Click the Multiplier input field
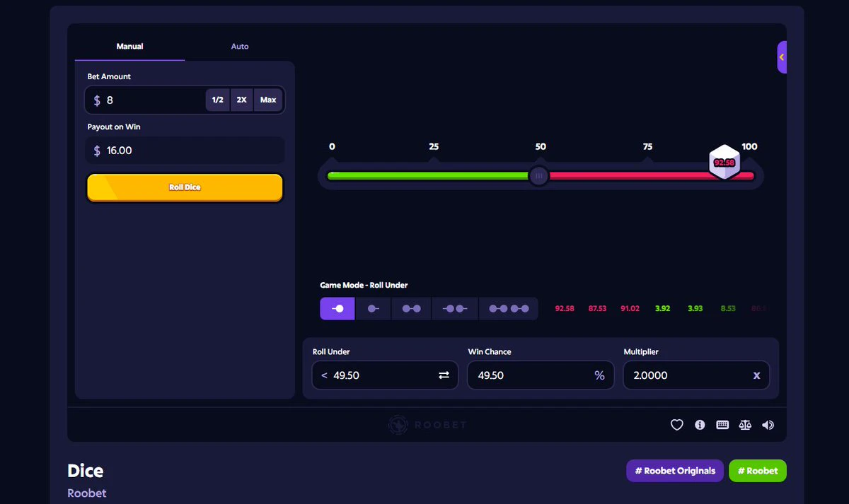849x504 pixels. point(696,375)
